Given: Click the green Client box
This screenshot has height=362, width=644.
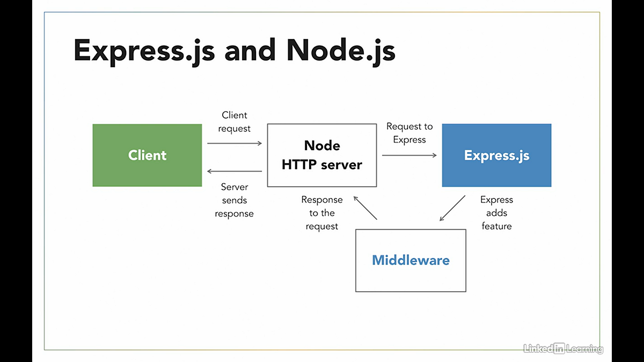Looking at the screenshot, I should tap(147, 156).
